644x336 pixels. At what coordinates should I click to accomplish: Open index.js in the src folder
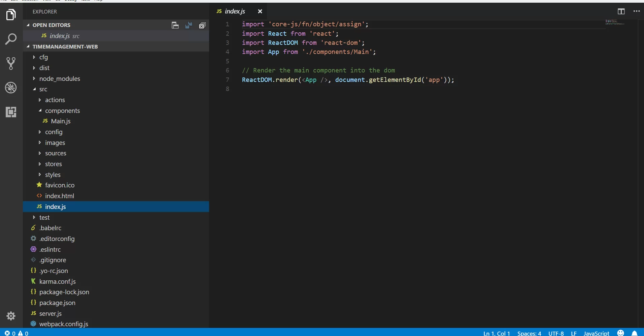116,207
